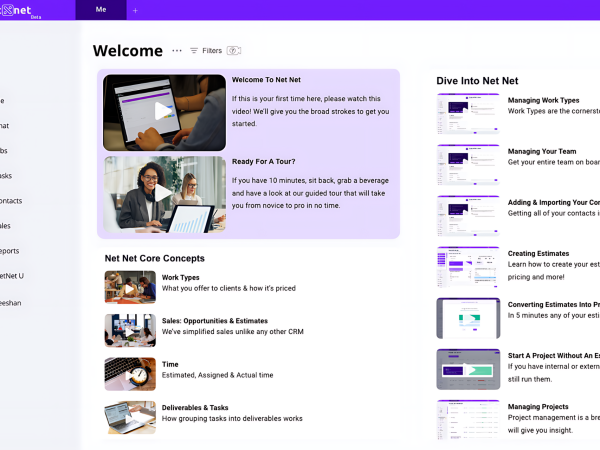The height and width of the screenshot is (450, 600).
Task: Open NetNet U in the sidebar
Action: [x=12, y=276]
